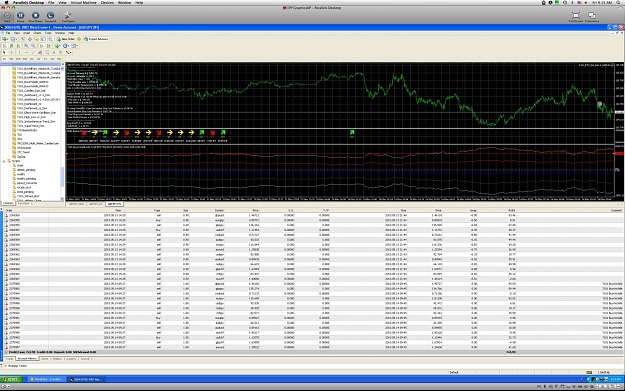Switch to terminal Trade tab
Viewport: 625px width, 391px height.
[x=9, y=359]
